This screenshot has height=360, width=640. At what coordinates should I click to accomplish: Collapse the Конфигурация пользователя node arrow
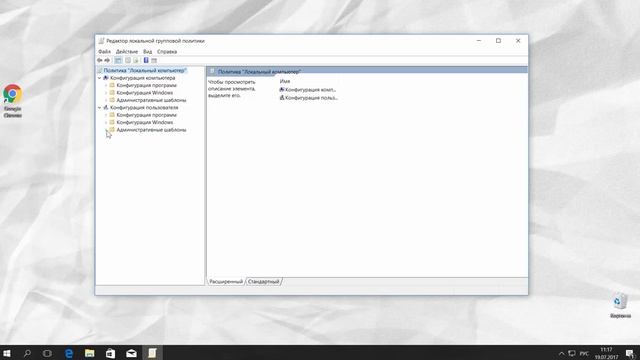click(99, 107)
